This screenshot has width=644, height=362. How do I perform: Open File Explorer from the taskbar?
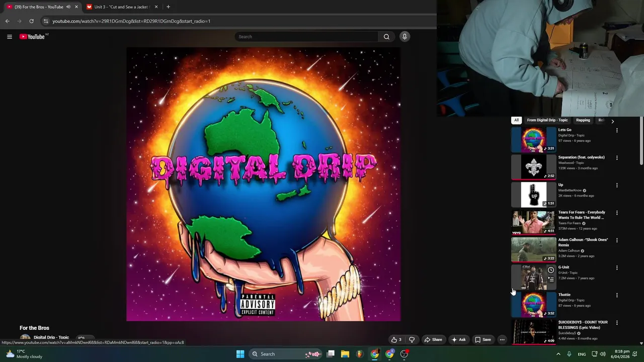pos(345,354)
